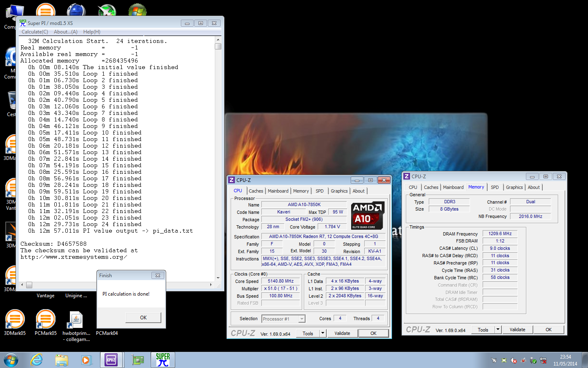Click Validate in CPU-Z CPU window
This screenshot has height=368, width=588.
click(x=342, y=333)
